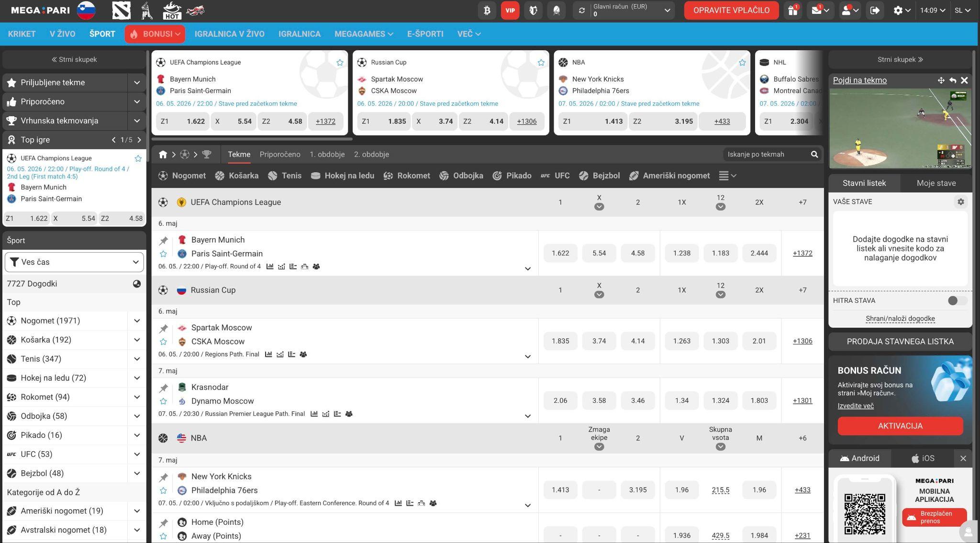
Task: Click the gift bonus icon
Action: point(793,10)
